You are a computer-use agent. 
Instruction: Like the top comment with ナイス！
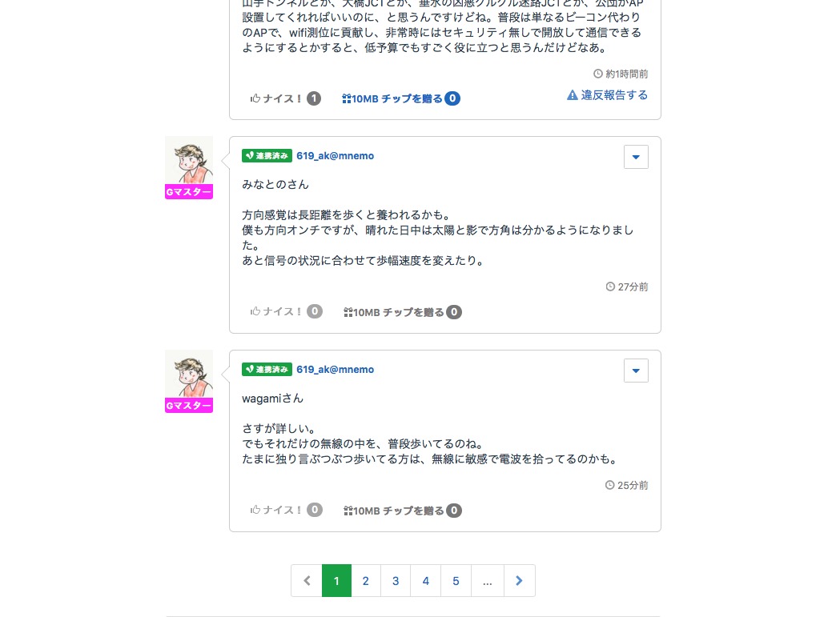[x=277, y=98]
